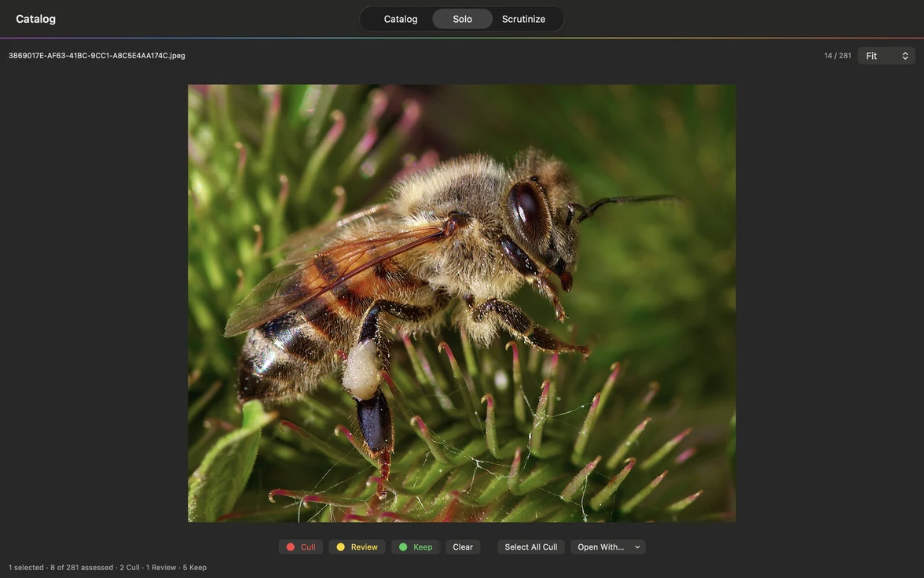Expand the Open With chevron arrow

pyautogui.click(x=637, y=547)
